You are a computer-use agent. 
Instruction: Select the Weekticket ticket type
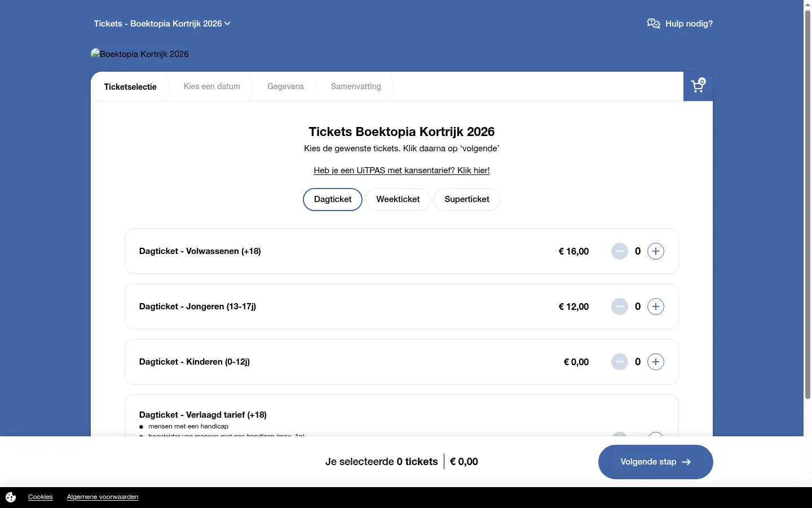pyautogui.click(x=398, y=199)
